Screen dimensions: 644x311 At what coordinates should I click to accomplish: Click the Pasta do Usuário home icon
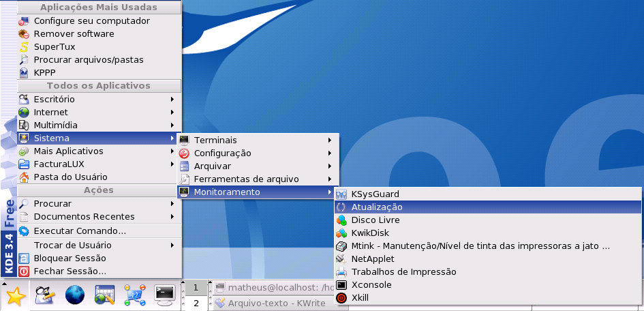25,177
